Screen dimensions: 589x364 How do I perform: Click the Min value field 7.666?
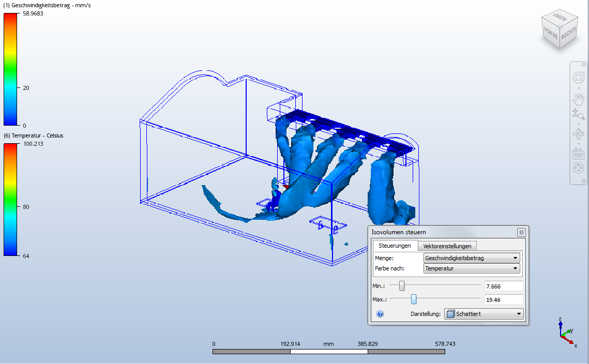tap(504, 286)
